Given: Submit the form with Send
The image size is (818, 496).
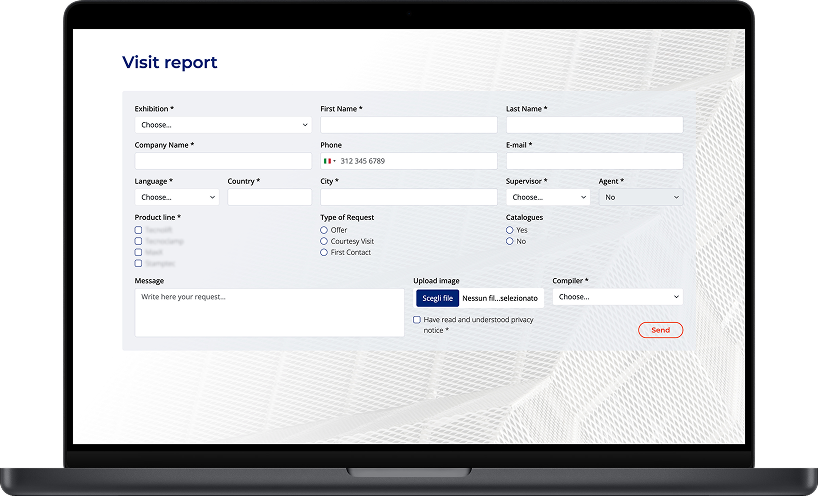Looking at the screenshot, I should tap(660, 330).
